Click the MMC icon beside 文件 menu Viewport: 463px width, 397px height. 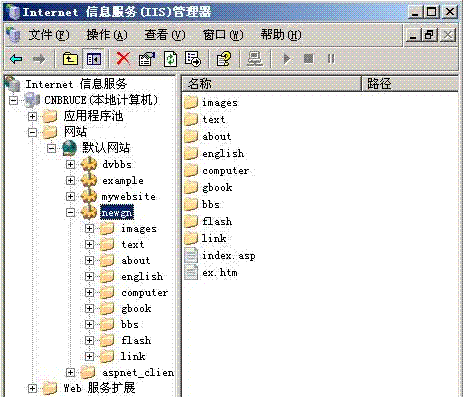pyautogui.click(x=14, y=34)
